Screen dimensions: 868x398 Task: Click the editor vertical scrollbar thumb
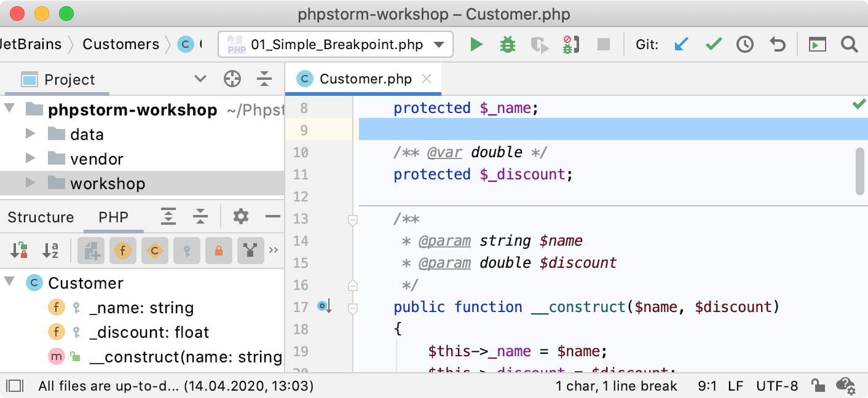click(860, 171)
